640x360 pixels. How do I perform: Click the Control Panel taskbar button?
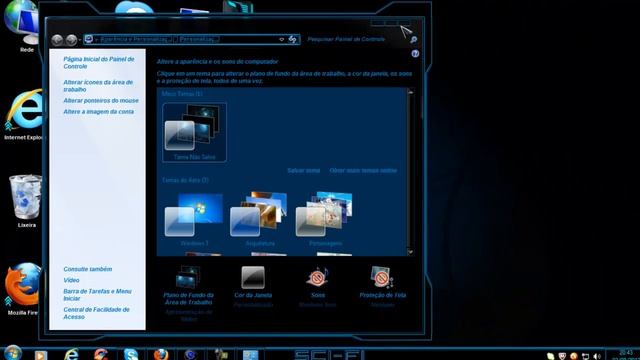pyautogui.click(x=250, y=354)
